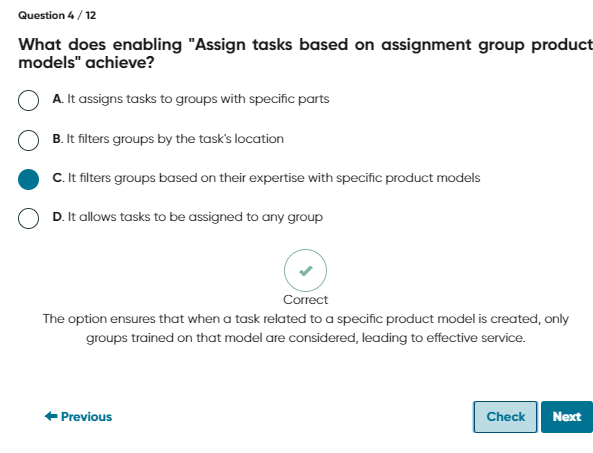The height and width of the screenshot is (453, 593).
Task: Go to Next question
Action: coord(567,417)
